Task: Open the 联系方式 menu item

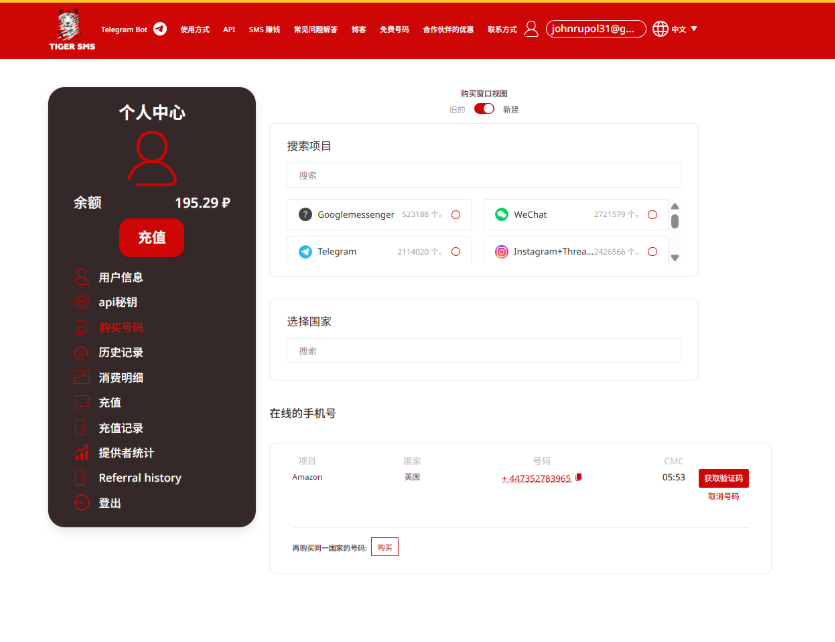Action: tap(502, 29)
